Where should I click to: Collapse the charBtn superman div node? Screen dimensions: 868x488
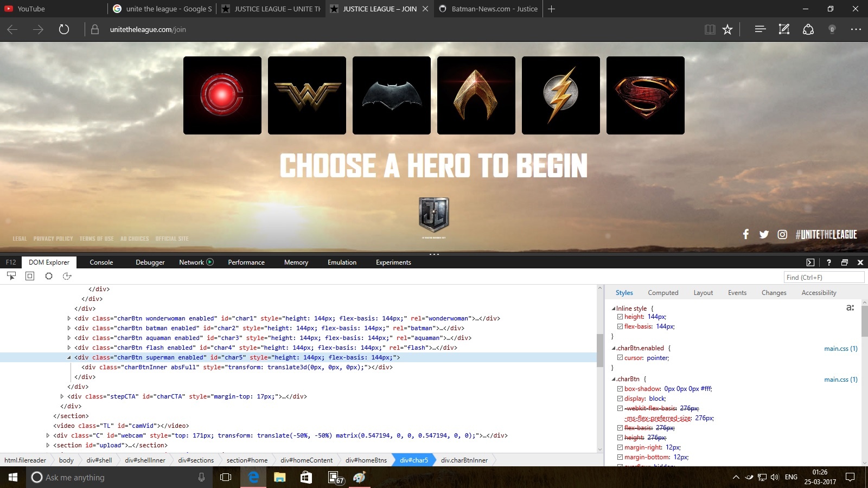(69, 357)
